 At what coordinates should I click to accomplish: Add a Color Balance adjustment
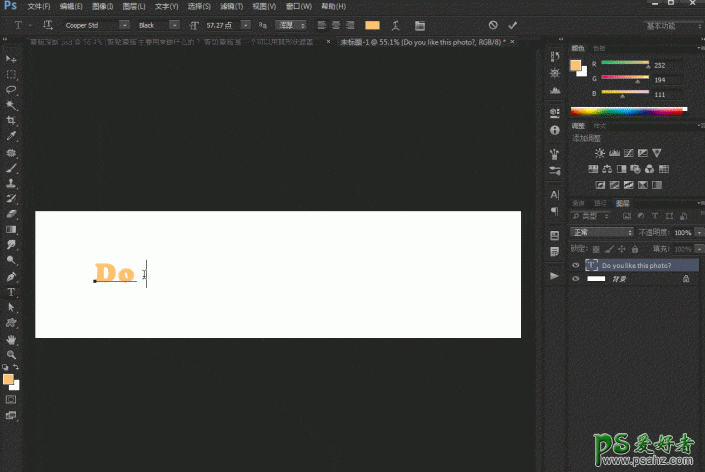click(607, 169)
